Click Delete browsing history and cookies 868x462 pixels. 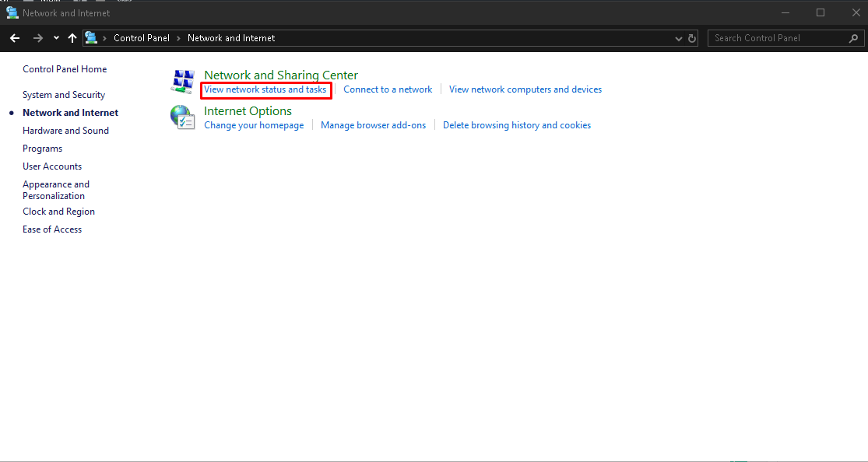coord(517,125)
